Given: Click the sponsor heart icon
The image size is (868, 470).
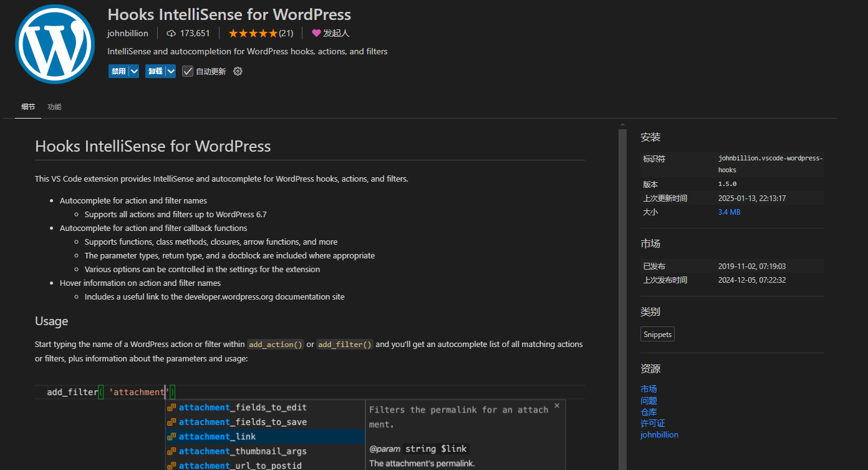Looking at the screenshot, I should [x=316, y=33].
